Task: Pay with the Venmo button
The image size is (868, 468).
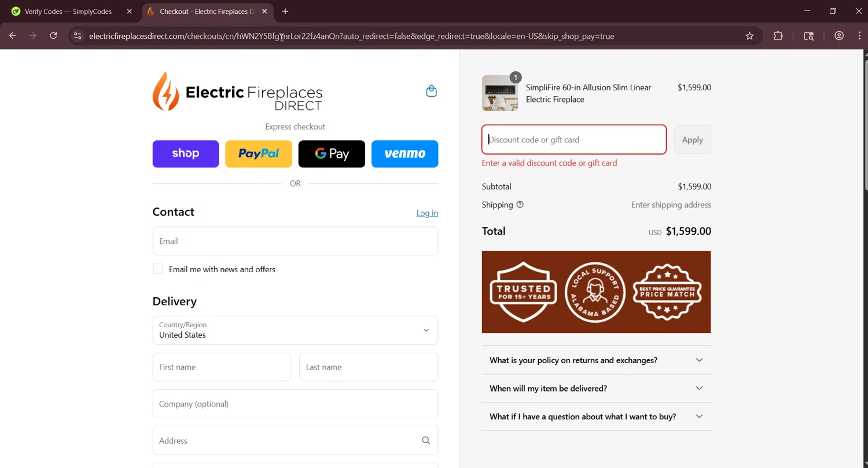Action: click(x=404, y=154)
